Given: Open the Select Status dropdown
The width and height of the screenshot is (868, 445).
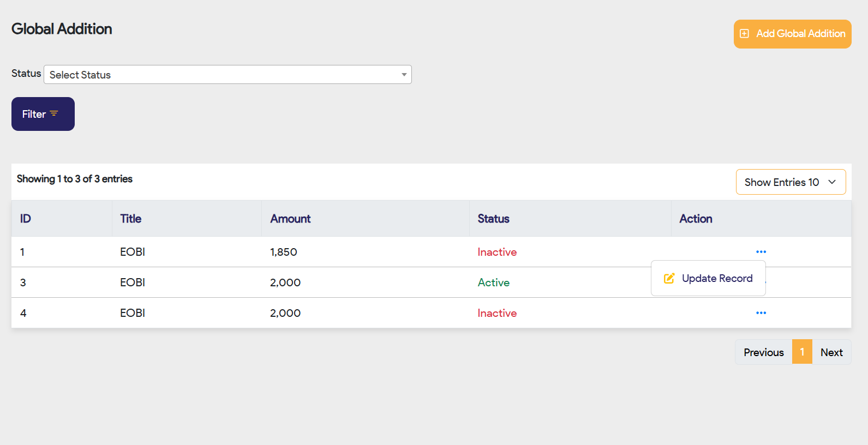Looking at the screenshot, I should (228, 75).
